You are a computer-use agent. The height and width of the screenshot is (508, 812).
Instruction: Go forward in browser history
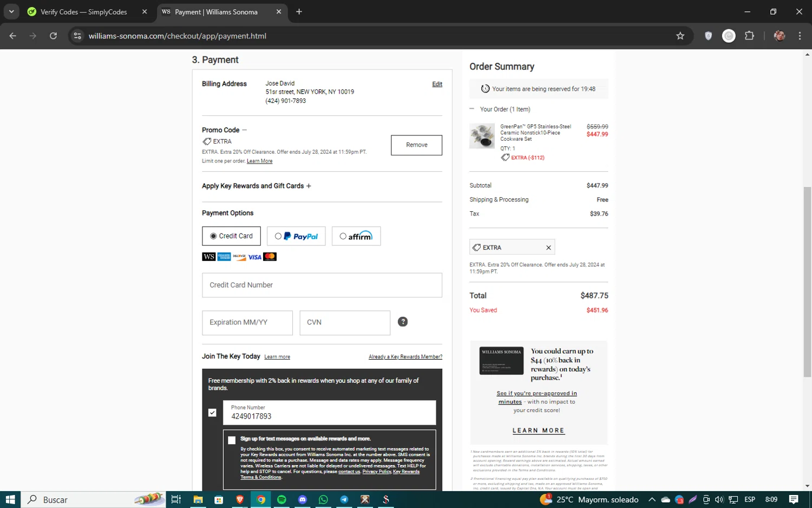tap(33, 36)
